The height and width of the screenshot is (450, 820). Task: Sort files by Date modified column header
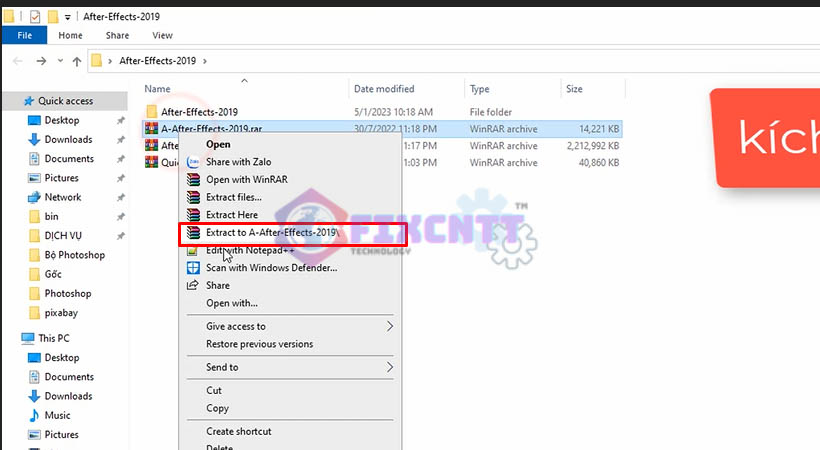click(384, 89)
